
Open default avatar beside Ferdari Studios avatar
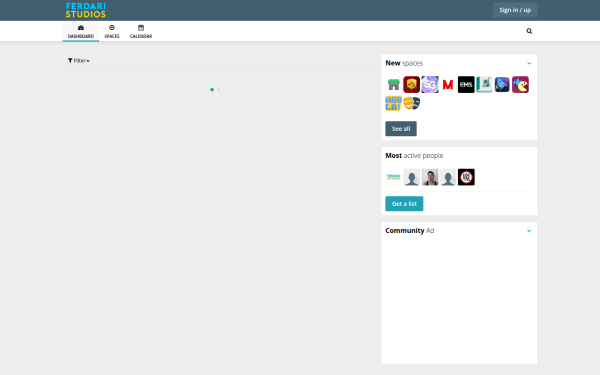411,177
